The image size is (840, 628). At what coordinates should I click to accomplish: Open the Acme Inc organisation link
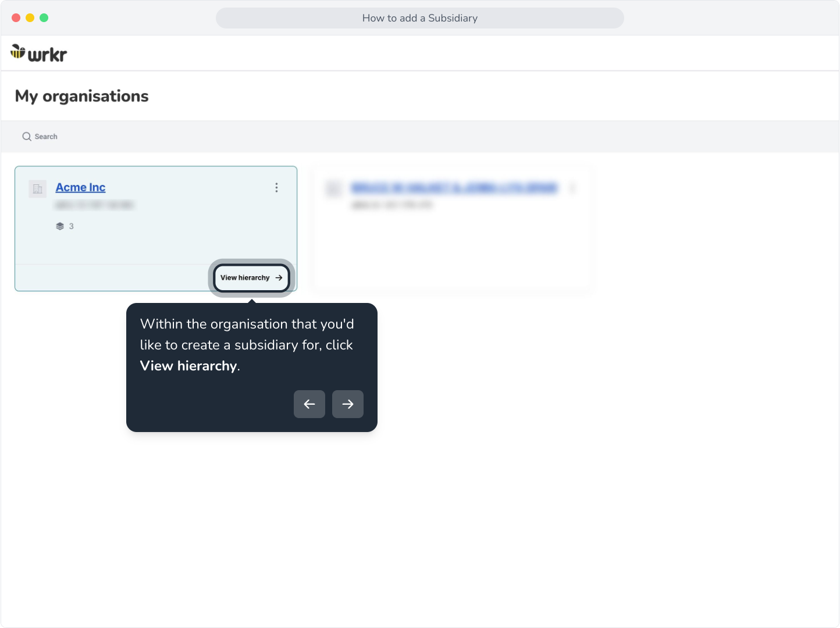[x=80, y=187]
